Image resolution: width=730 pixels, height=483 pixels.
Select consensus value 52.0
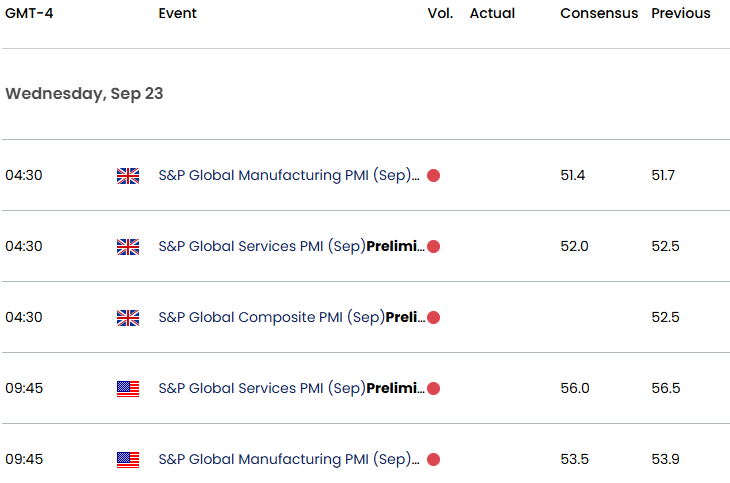[x=575, y=246]
